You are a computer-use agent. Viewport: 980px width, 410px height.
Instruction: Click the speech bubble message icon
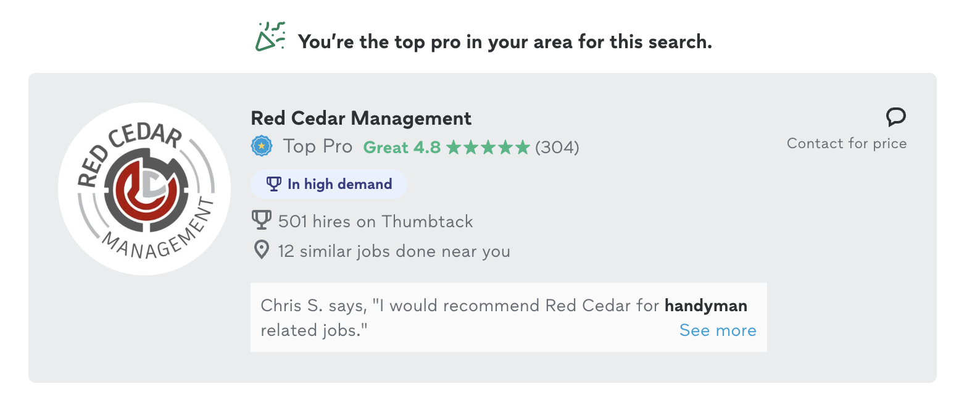[x=895, y=117]
